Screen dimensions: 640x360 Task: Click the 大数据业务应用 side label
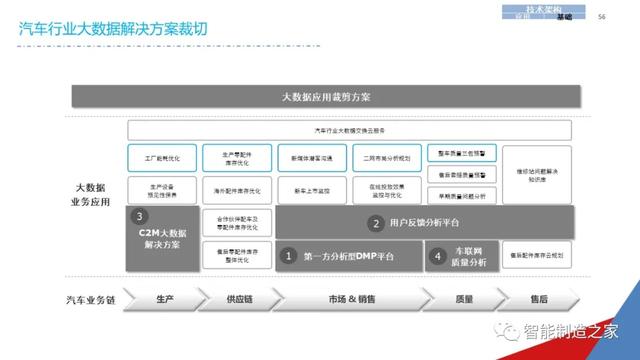click(x=91, y=195)
